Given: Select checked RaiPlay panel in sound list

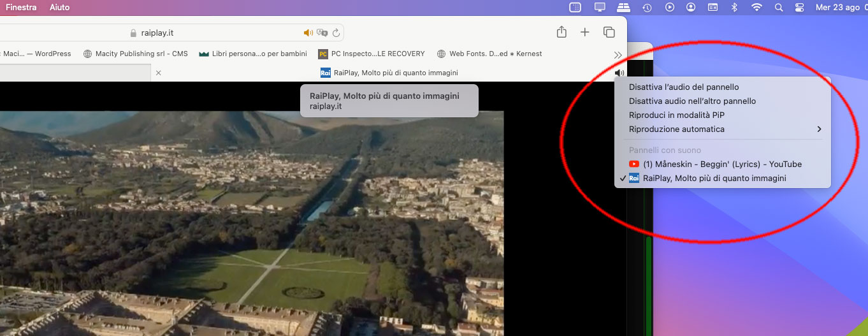Looking at the screenshot, I should pyautogui.click(x=723, y=178).
